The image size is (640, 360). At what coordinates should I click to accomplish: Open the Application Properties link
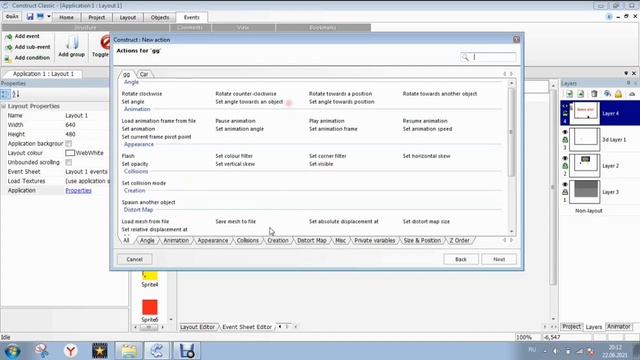click(x=78, y=191)
